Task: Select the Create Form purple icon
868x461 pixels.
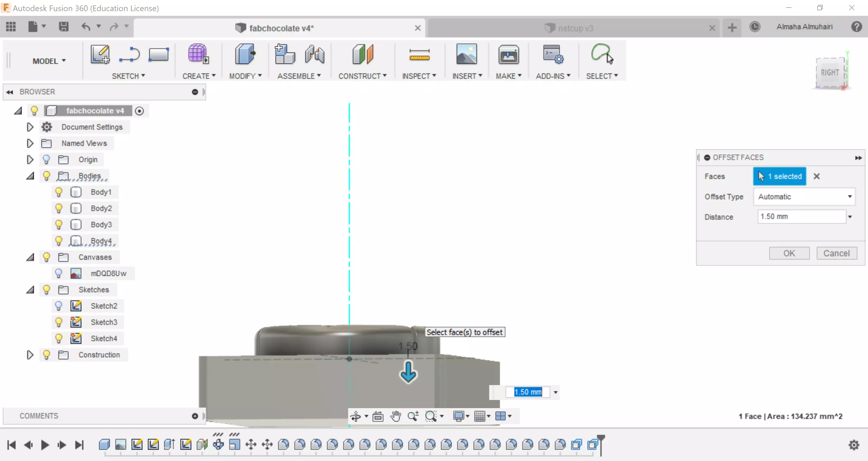Action: 198,54
